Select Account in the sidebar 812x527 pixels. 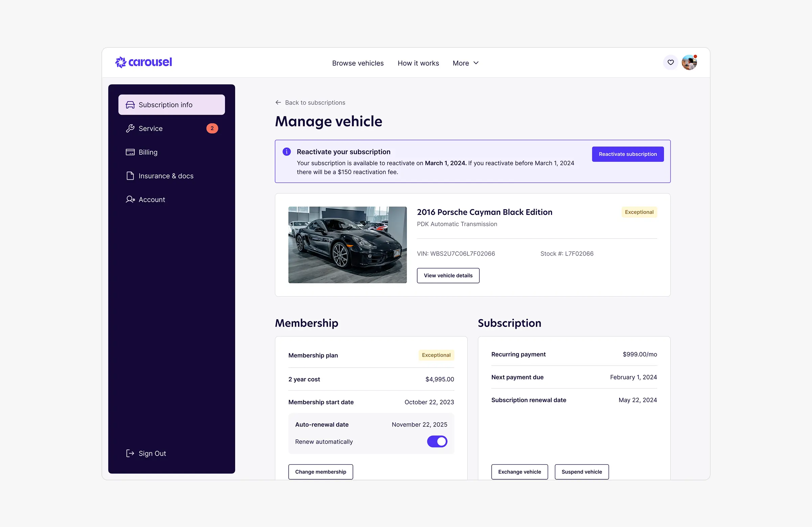point(152,199)
